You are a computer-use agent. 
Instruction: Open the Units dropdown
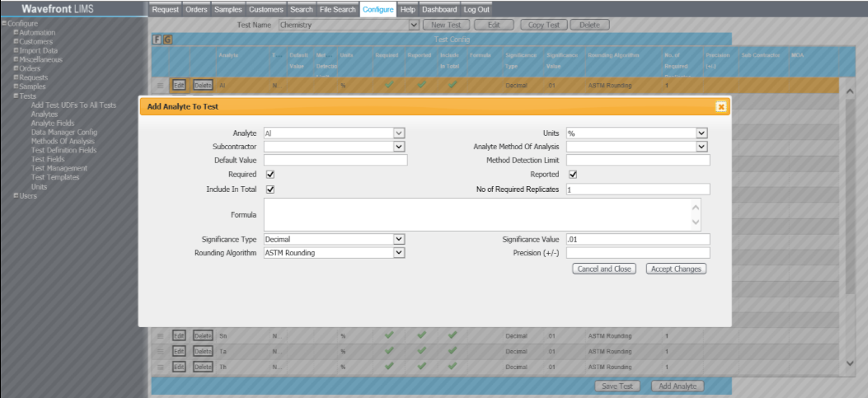(702, 133)
